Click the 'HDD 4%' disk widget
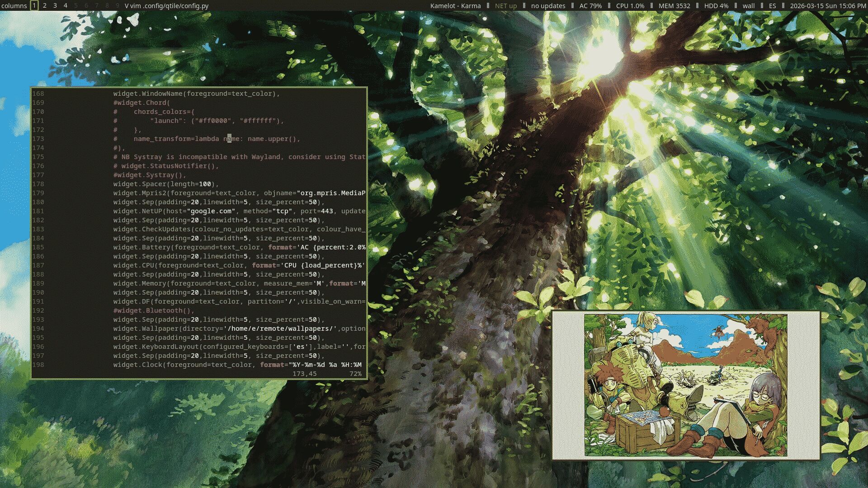The height and width of the screenshot is (488, 868). [716, 6]
